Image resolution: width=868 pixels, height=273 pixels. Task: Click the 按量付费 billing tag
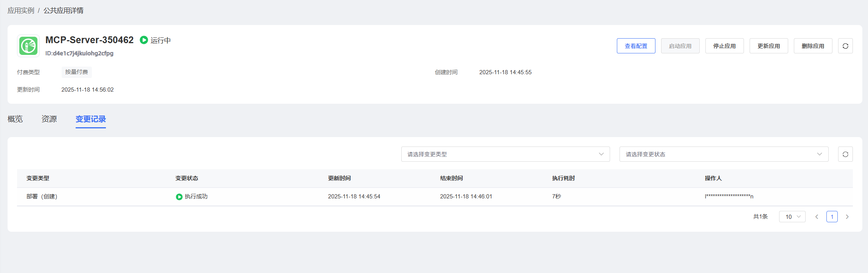pos(76,72)
